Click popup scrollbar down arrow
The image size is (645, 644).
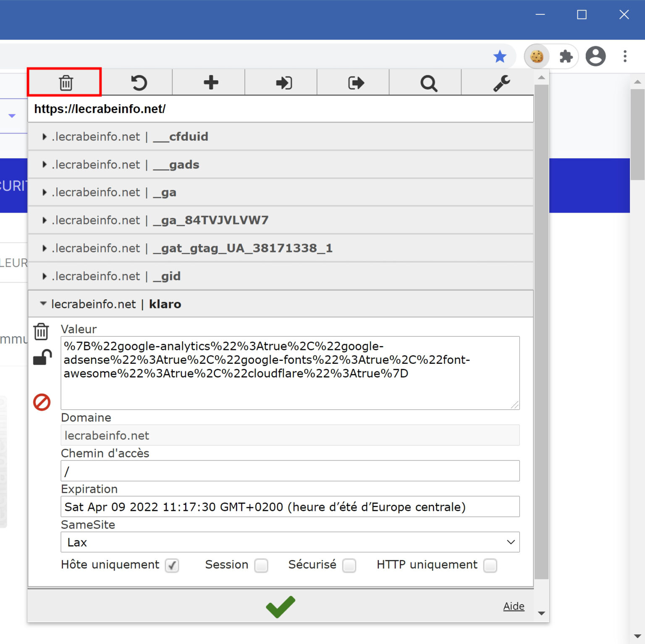click(x=541, y=613)
